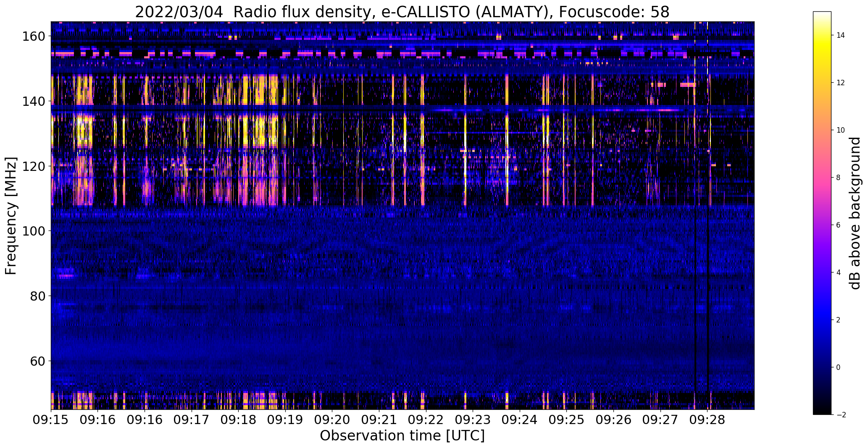The image size is (868, 448).
Task: Select the 'Frequency [MHz]' y-axis label
Action: click(11, 216)
